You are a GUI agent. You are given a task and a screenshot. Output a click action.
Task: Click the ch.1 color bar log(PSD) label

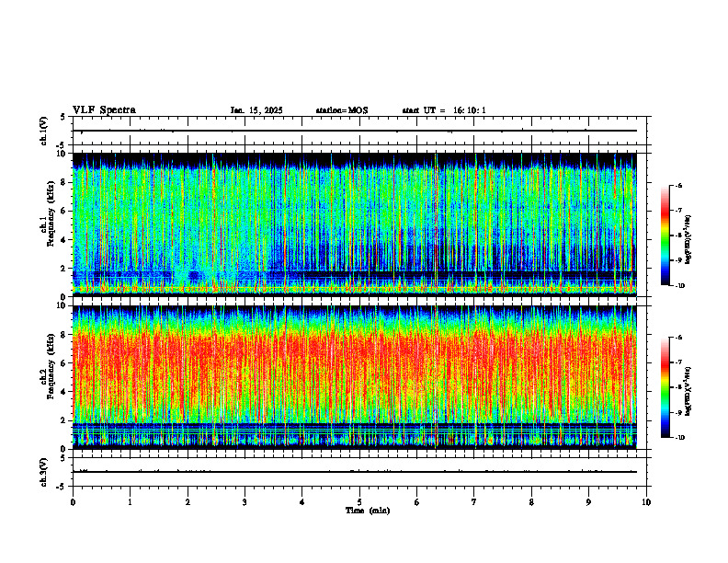click(x=688, y=239)
